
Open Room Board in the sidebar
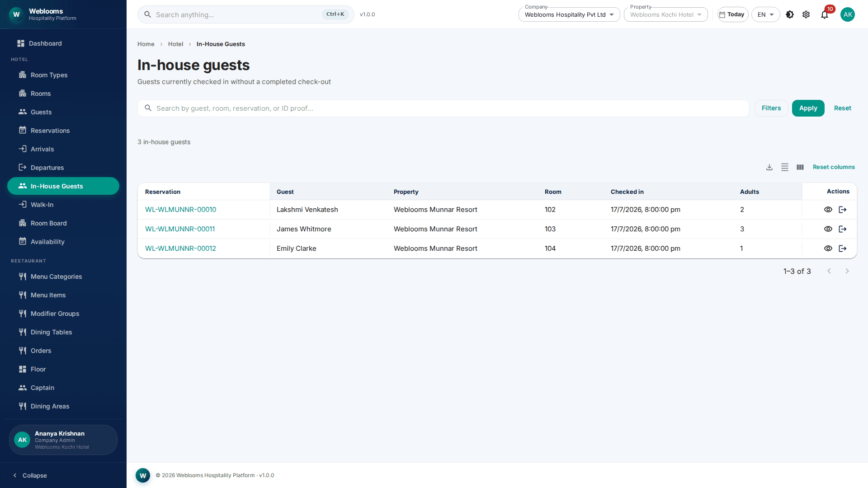coord(63,223)
